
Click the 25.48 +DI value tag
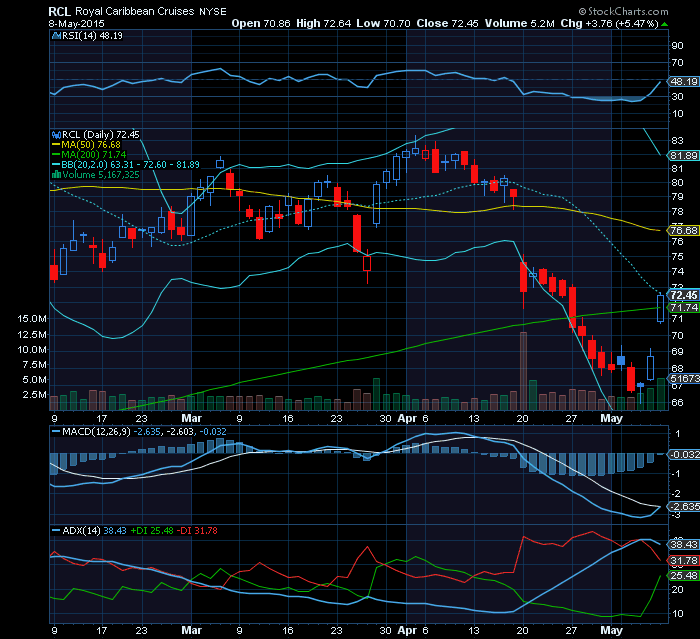(683, 576)
